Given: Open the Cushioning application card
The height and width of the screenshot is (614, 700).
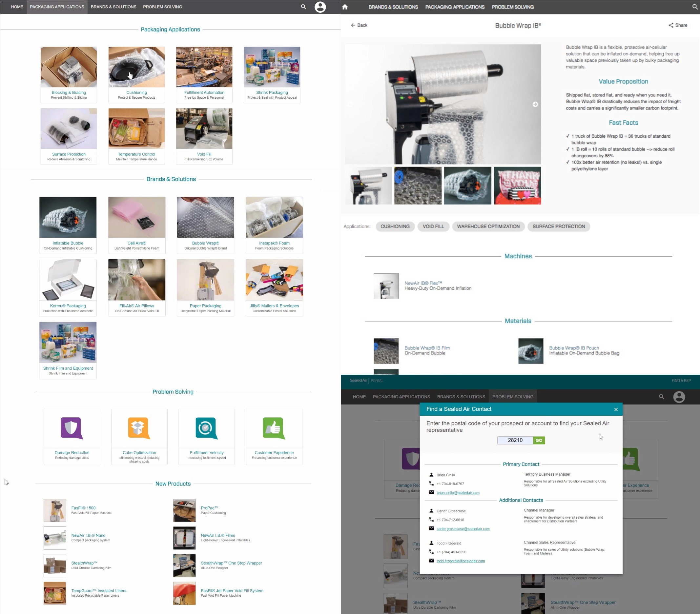Looking at the screenshot, I should click(136, 75).
